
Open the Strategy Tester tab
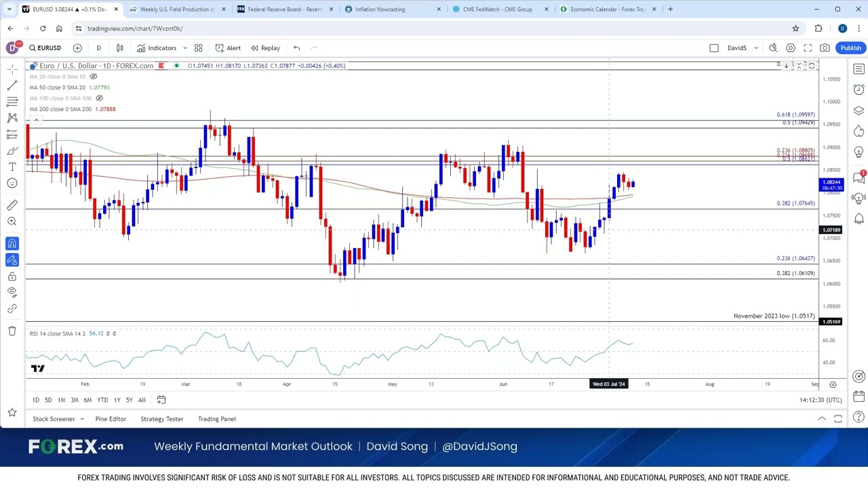tap(161, 419)
